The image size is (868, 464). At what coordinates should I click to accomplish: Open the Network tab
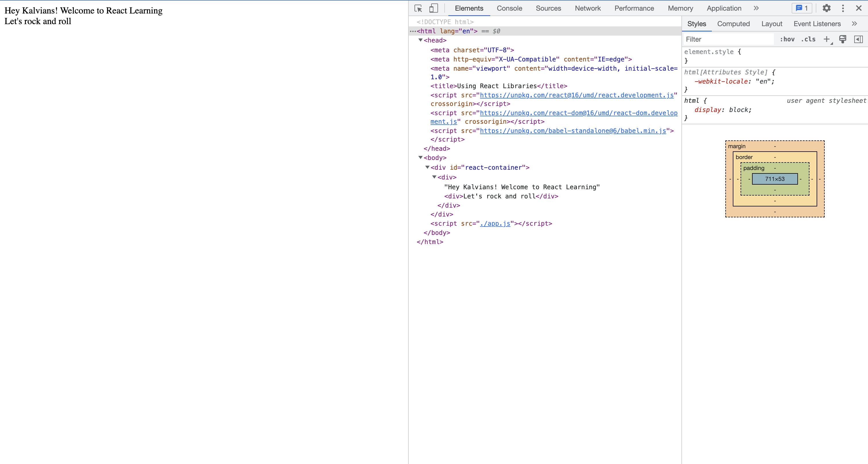point(588,8)
